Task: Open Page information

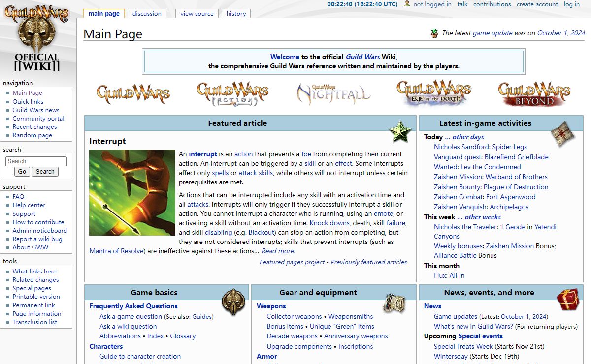Action: [x=37, y=314]
